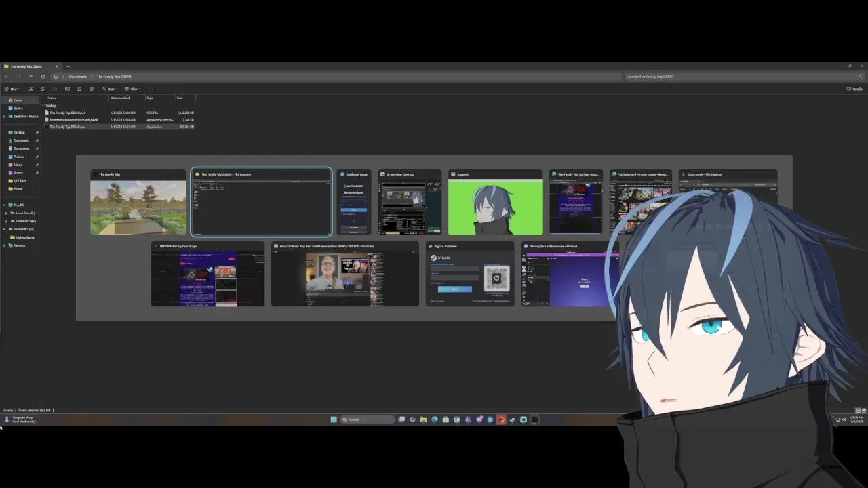868x488 pixels.
Task: Select The Family Trip DEMO.exe file
Action: click(120, 127)
